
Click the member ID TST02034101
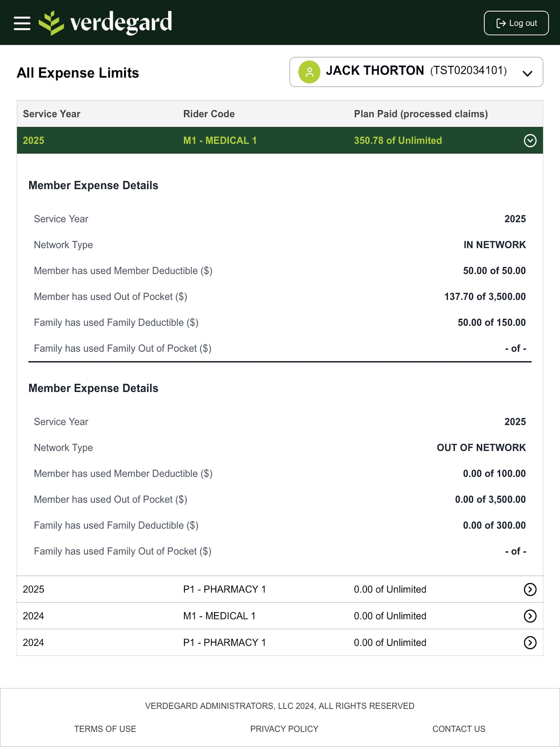(468, 71)
